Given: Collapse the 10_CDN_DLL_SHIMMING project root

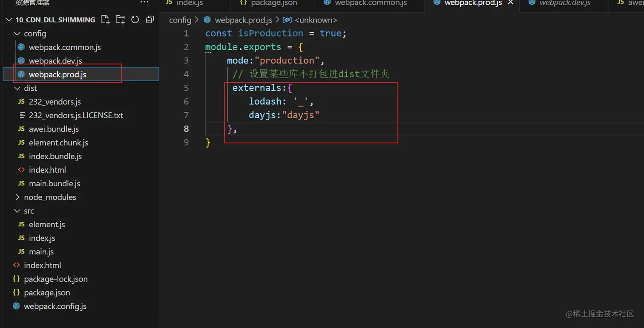Looking at the screenshot, I should click(9, 20).
